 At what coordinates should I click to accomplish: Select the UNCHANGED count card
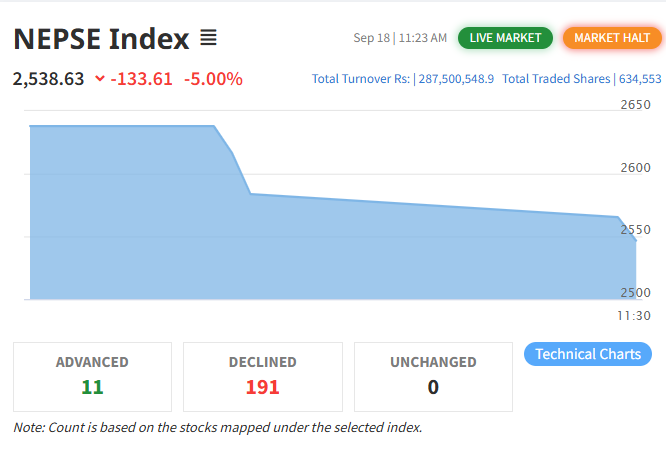(433, 376)
